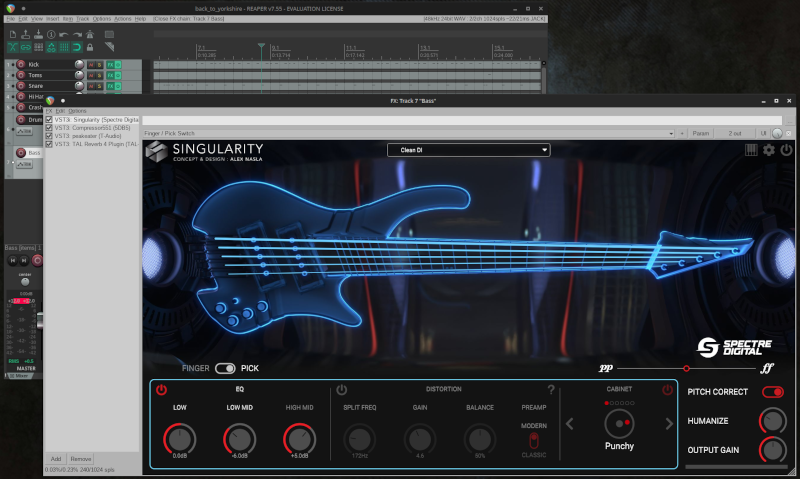
Task: Switch the Finger/Pick toggle
Action: pos(225,368)
